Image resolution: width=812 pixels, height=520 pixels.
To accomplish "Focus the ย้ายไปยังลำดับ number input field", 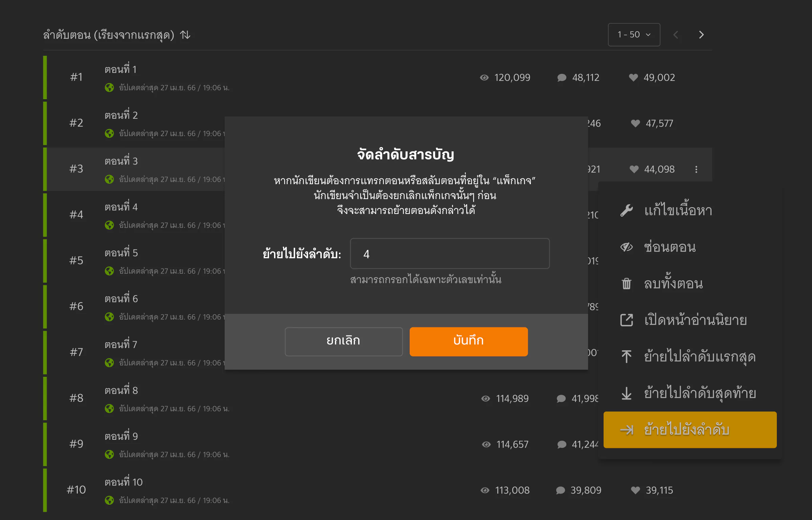I will 450,254.
